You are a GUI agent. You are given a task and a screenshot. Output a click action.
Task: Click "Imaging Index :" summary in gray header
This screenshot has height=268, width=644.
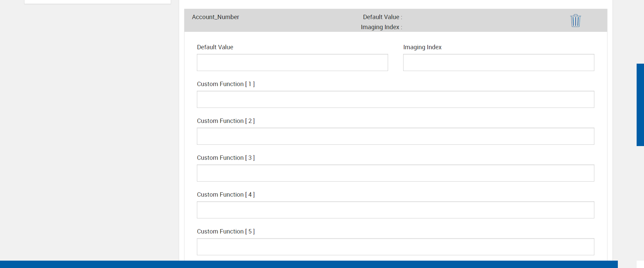(381, 27)
